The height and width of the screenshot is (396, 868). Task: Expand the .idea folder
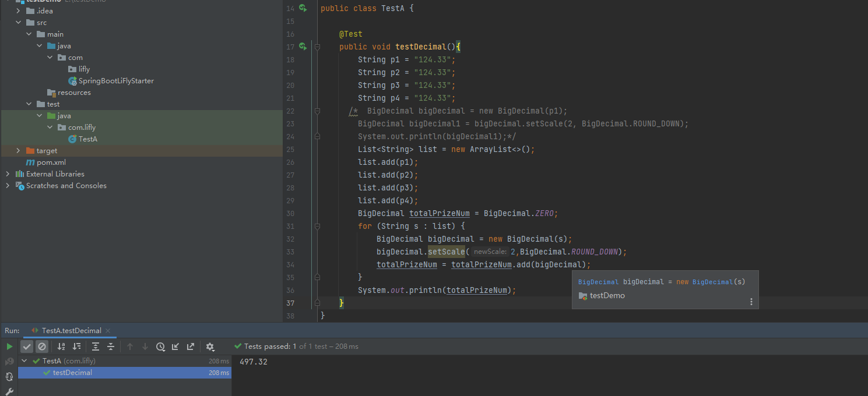point(18,11)
